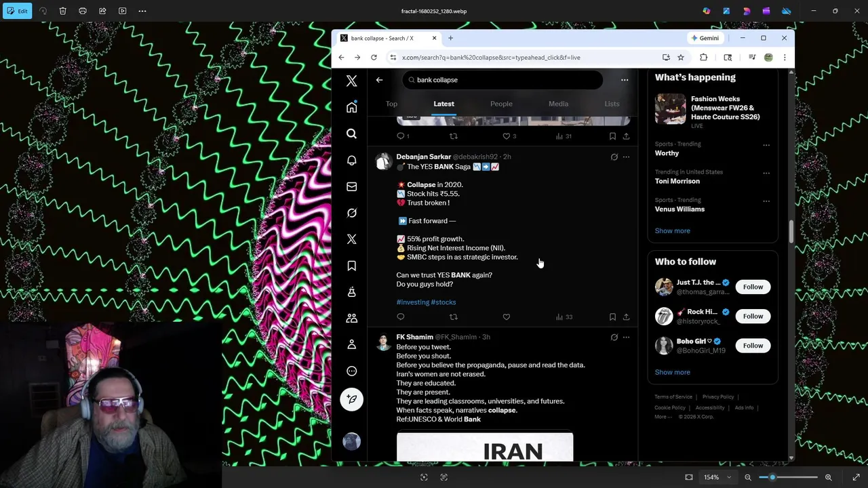868x488 pixels.
Task: Click Grok explain icon on FK Shamim post
Action: point(614,337)
